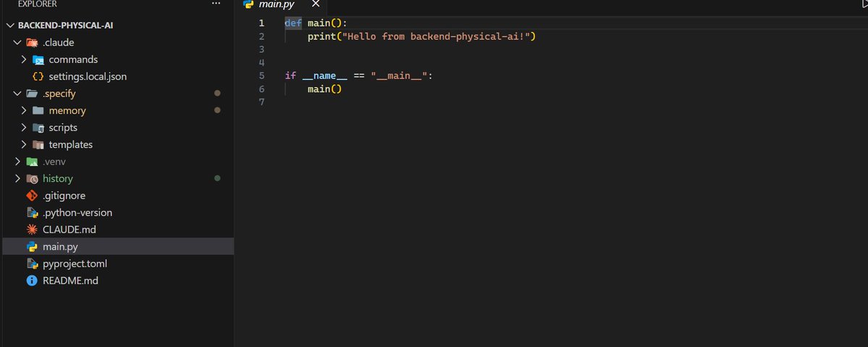Image resolution: width=868 pixels, height=347 pixels.
Task: Open the CLAUDE.md file
Action: pos(69,230)
